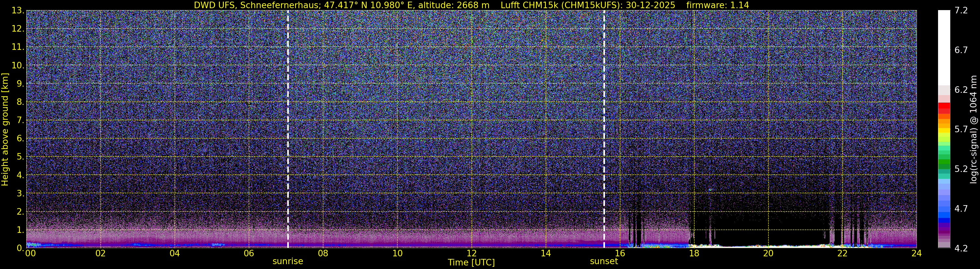Click the '12' time axis tick label
This screenshot has width=980, height=269.
(471, 253)
